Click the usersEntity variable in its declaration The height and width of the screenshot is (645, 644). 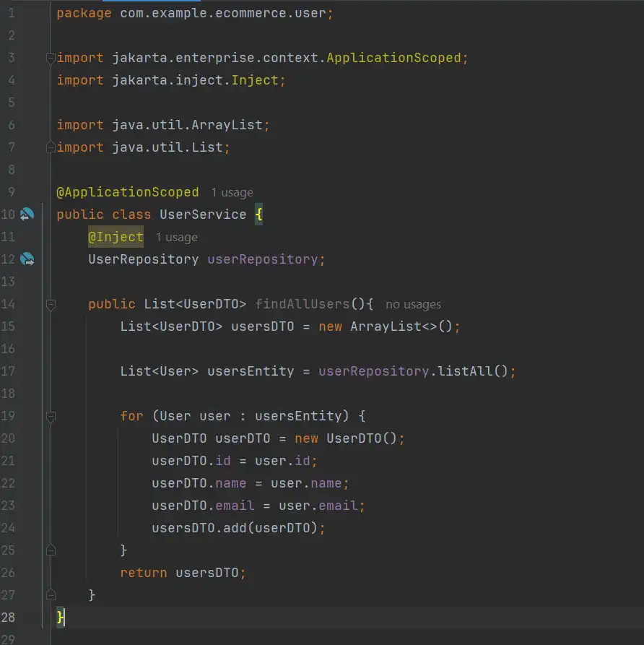click(251, 371)
